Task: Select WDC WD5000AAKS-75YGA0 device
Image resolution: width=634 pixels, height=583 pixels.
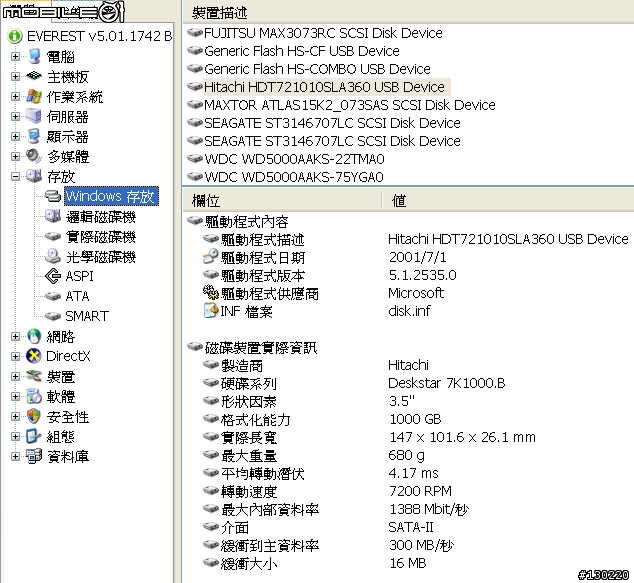Action: [294, 177]
